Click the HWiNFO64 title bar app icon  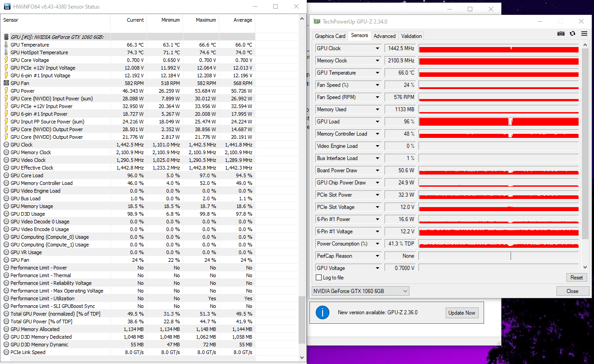coord(7,7)
